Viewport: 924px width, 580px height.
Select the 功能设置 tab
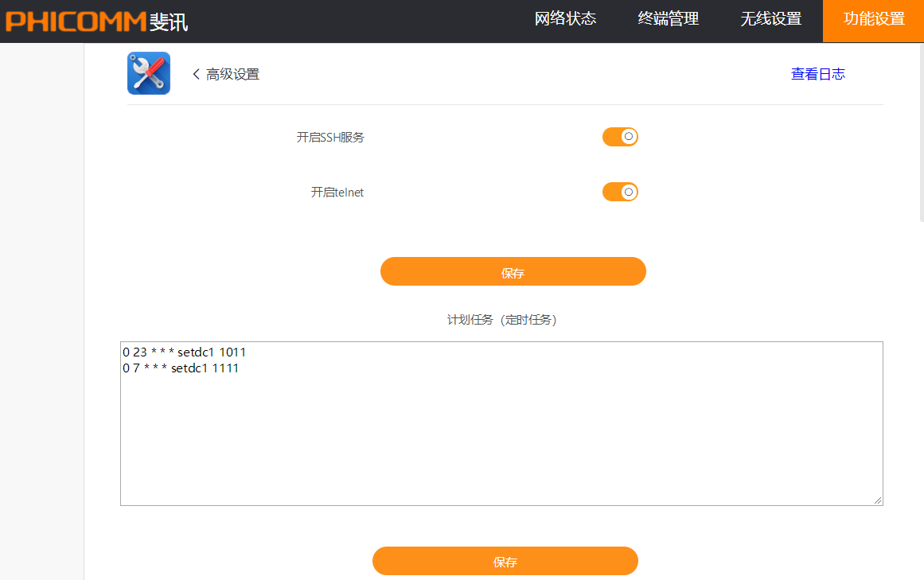[874, 20]
